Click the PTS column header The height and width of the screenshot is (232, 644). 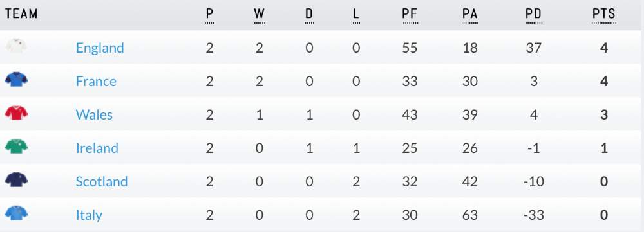(604, 14)
